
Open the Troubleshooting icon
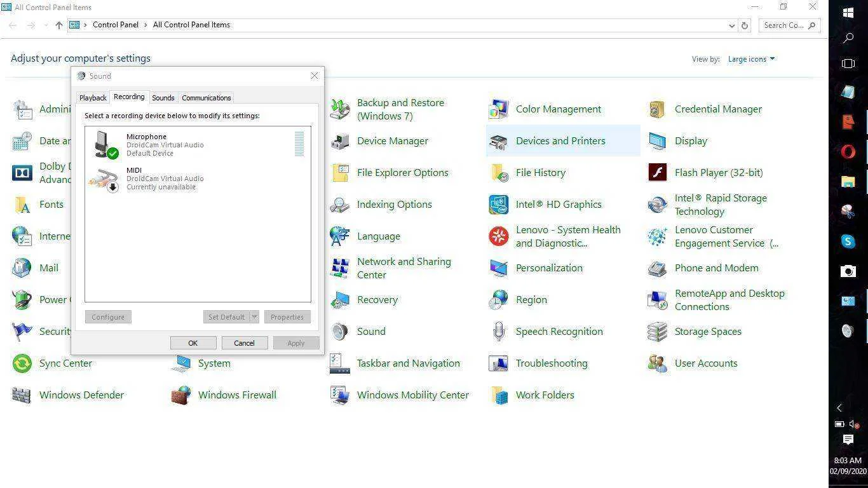point(499,363)
